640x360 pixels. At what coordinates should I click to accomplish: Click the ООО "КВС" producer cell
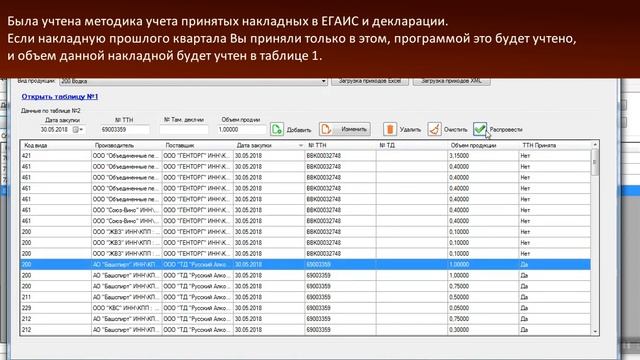click(127, 308)
